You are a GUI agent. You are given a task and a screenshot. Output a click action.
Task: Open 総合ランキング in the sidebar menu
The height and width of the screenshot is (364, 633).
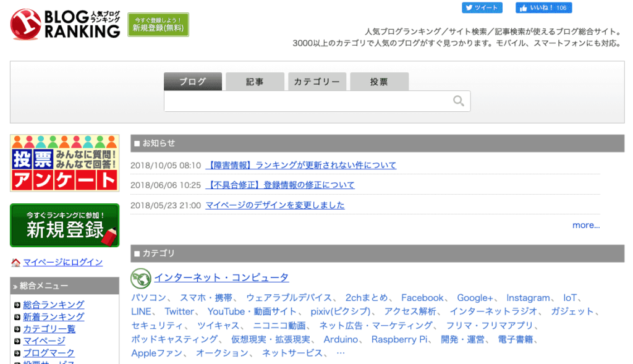pos(54,305)
